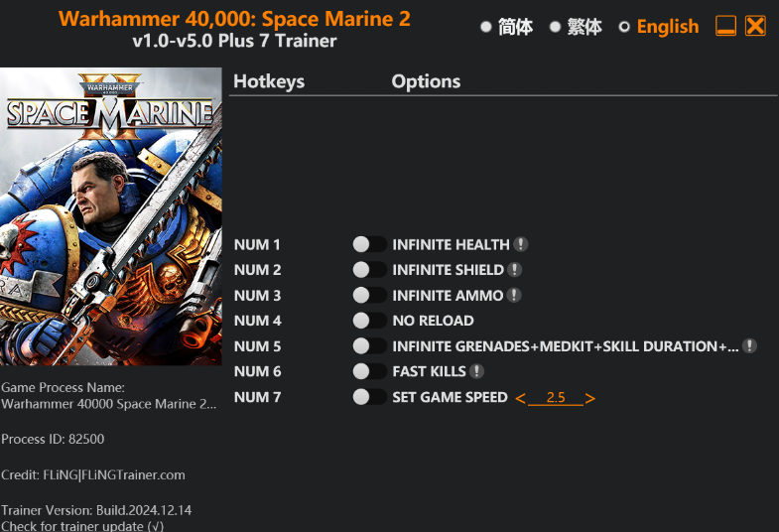Click the info icon next to Infinite Shield

(514, 270)
